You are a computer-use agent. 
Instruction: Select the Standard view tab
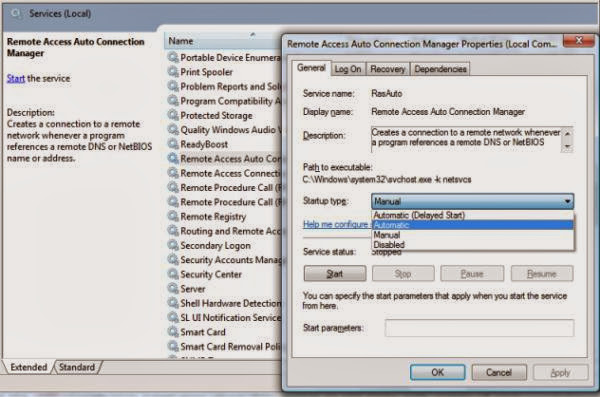click(x=77, y=367)
